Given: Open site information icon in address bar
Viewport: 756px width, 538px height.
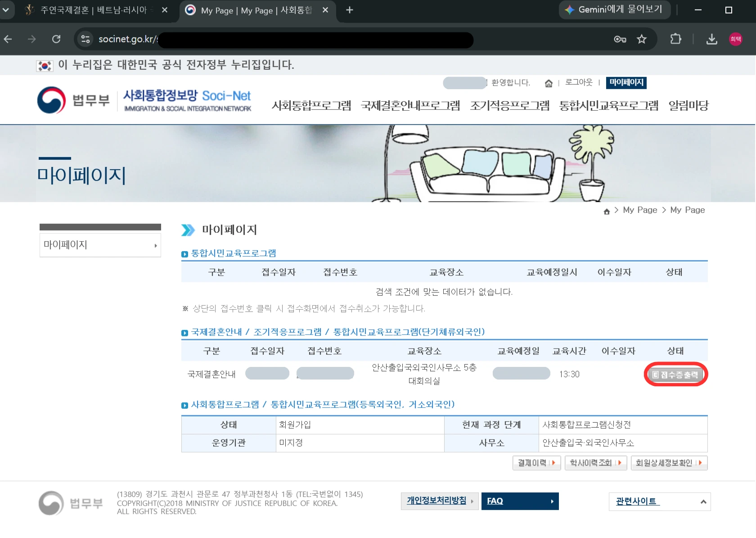Looking at the screenshot, I should pos(85,39).
